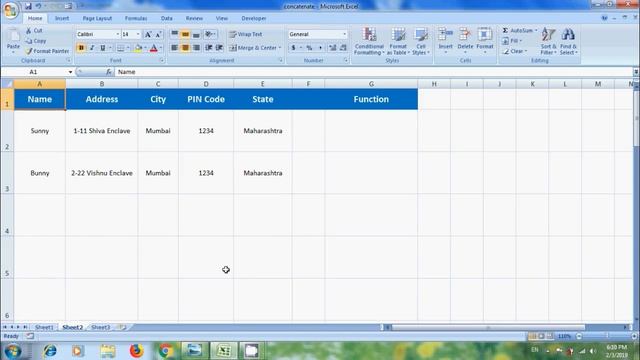Switch to the Page Layout ribbon tab
This screenshot has height=360, width=640.
point(97,18)
